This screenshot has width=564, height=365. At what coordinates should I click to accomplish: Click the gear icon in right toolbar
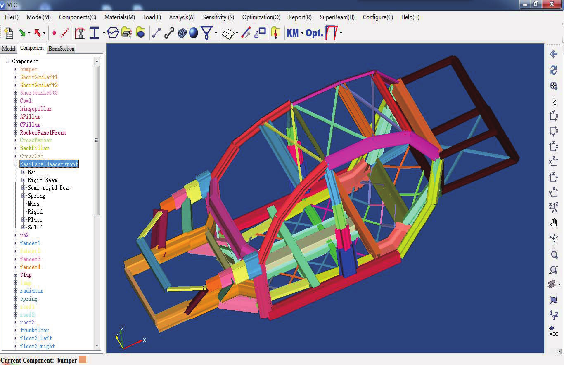(x=552, y=284)
